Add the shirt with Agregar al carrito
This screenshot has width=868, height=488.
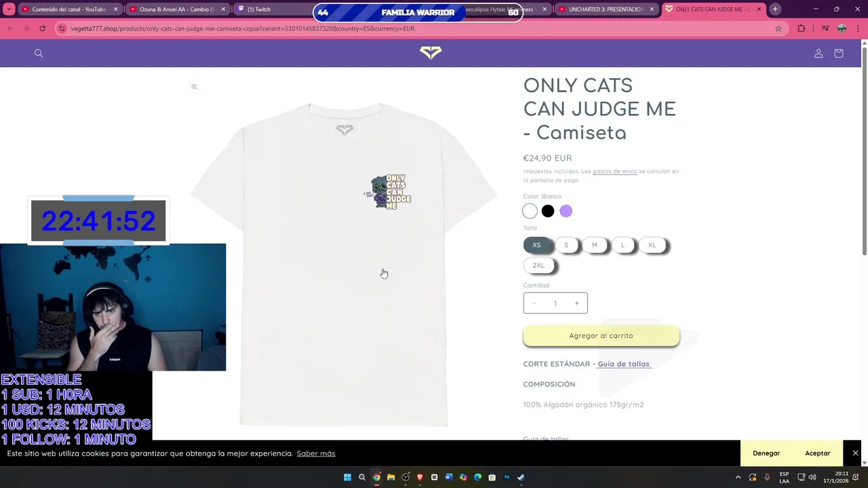(601, 335)
